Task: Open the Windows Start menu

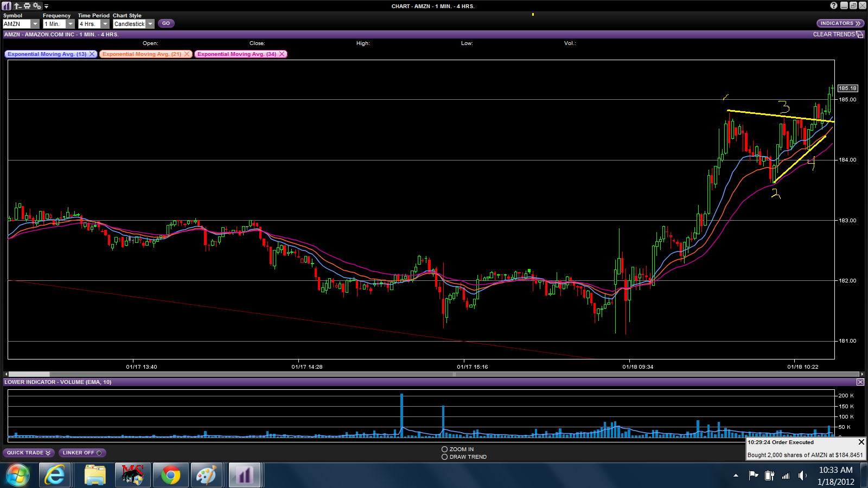Action: coord(18,476)
